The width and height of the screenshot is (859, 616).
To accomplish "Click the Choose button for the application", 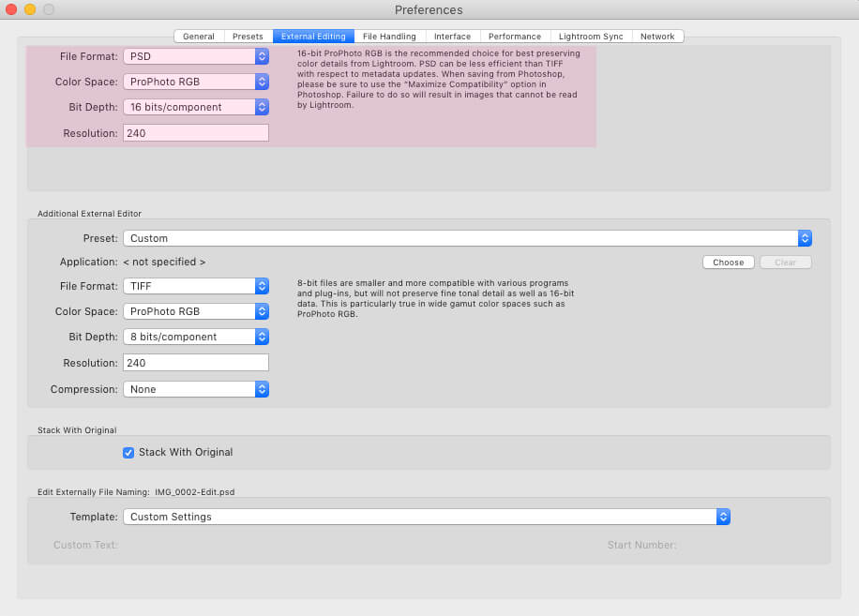I will [x=729, y=263].
